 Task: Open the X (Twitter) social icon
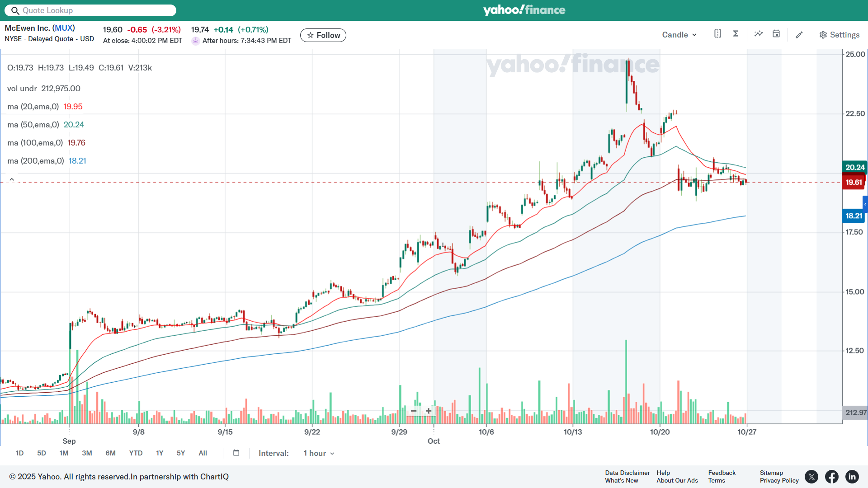click(811, 477)
